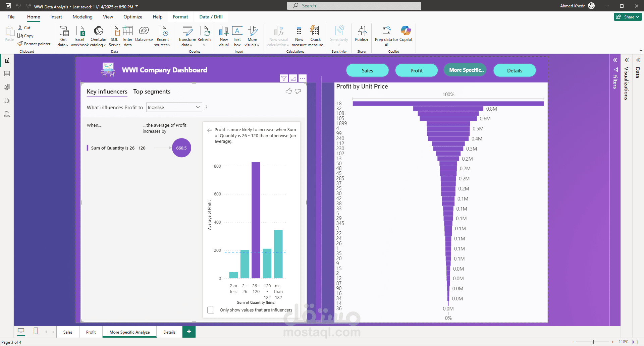
Task: Select the Top segments tab
Action: pos(152,92)
